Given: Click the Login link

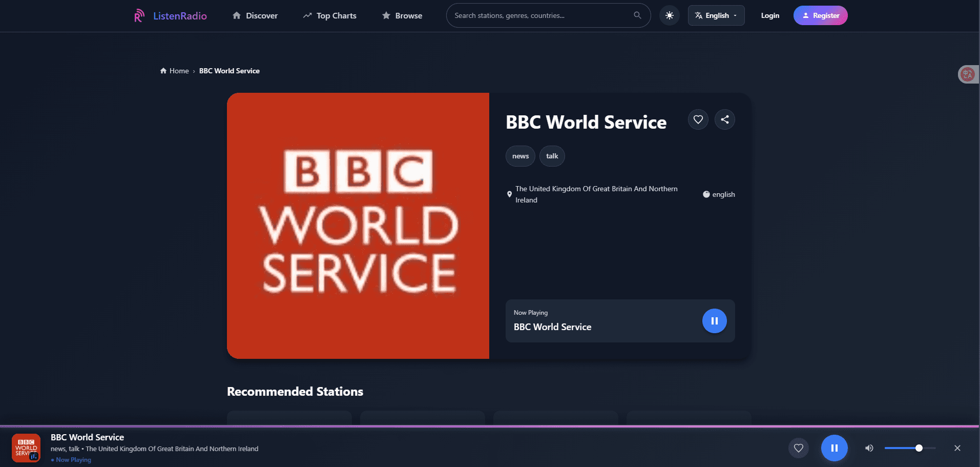Looking at the screenshot, I should [x=770, y=15].
